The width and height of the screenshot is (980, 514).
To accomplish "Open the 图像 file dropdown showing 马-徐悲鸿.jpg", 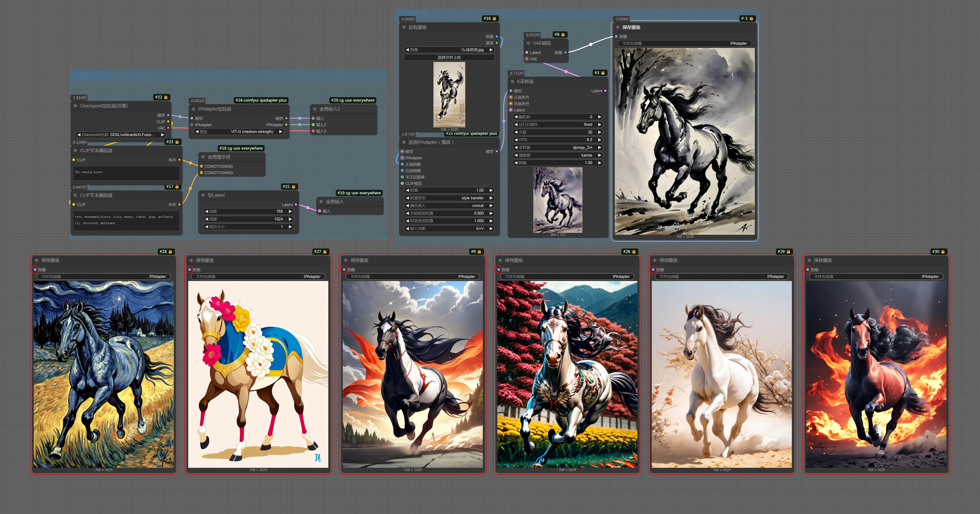I will click(449, 50).
